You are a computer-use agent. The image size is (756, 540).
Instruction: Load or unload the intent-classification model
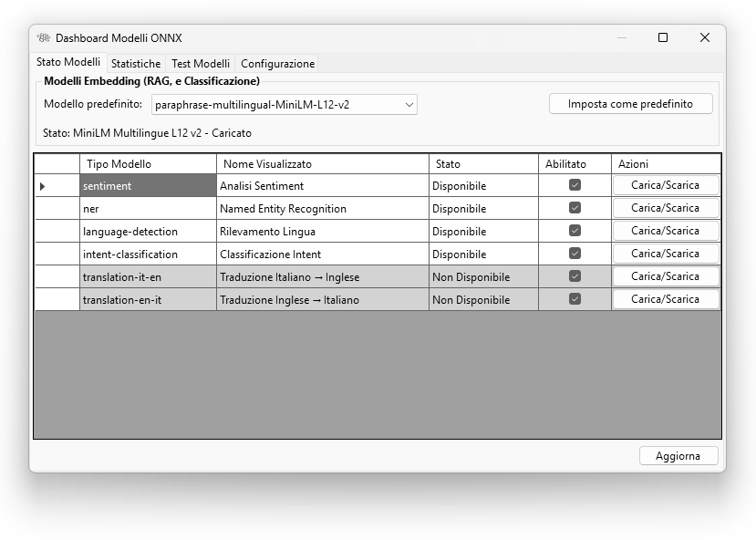(x=665, y=254)
